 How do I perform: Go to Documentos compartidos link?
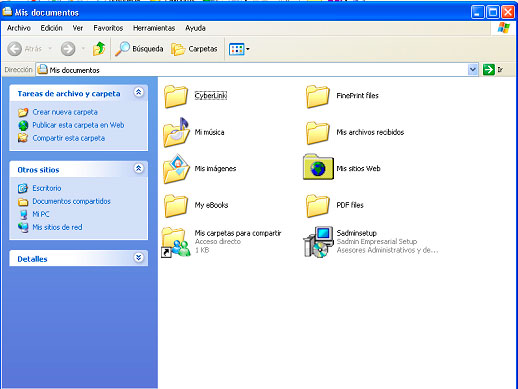71,201
